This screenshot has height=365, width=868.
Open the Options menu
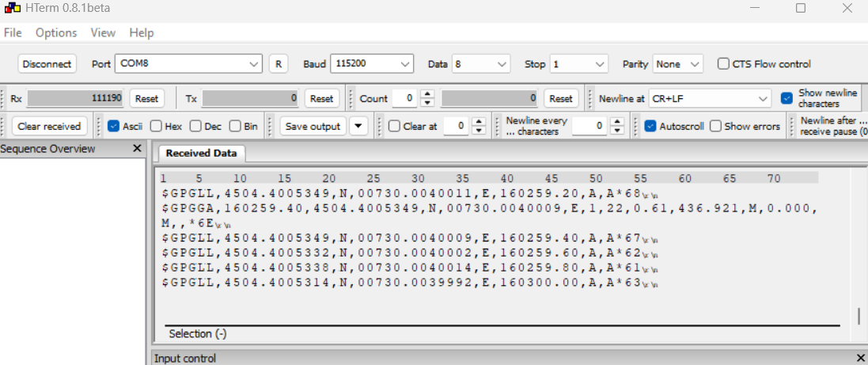pyautogui.click(x=56, y=32)
